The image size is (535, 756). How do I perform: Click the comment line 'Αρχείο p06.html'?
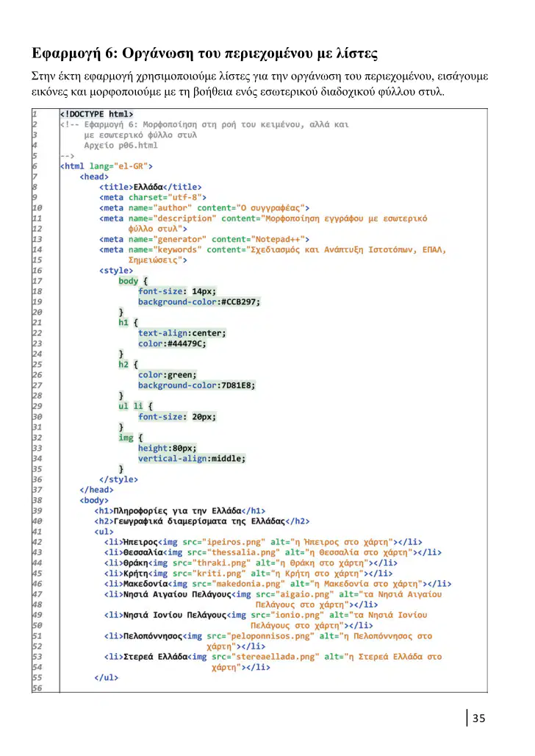[121, 146]
